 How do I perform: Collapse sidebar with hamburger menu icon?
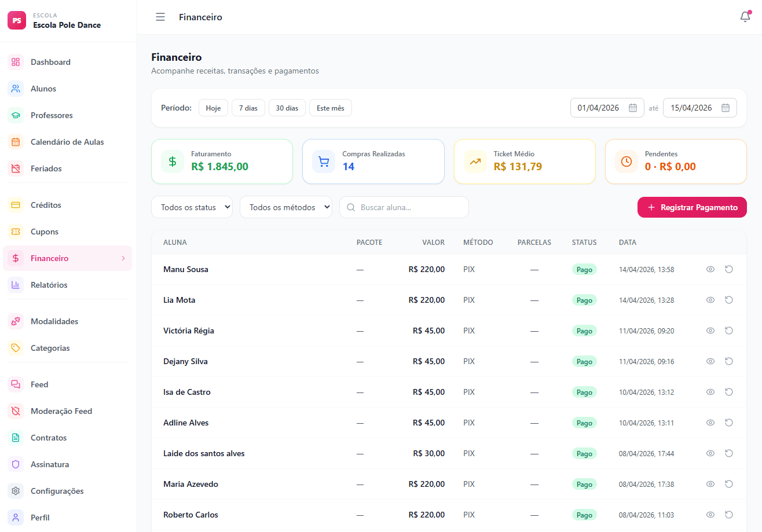[160, 17]
